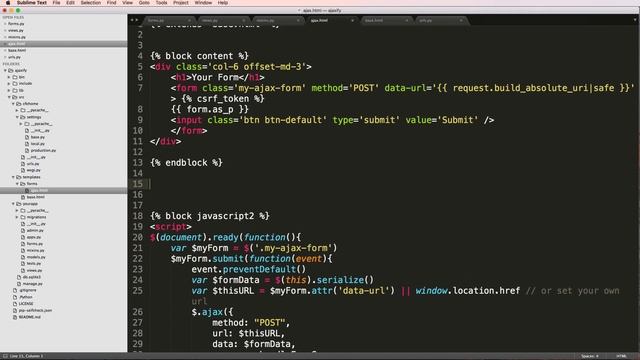Click the manage.py file icon
Viewport: 640px width, 360px height.
tap(19, 284)
